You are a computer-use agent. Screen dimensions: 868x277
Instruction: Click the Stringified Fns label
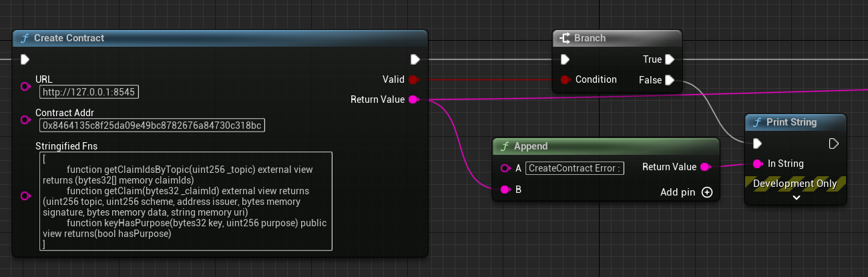tap(67, 146)
